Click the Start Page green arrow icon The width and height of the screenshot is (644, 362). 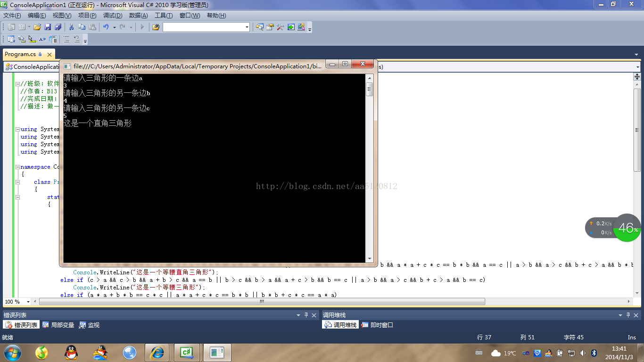pyautogui.click(x=291, y=27)
